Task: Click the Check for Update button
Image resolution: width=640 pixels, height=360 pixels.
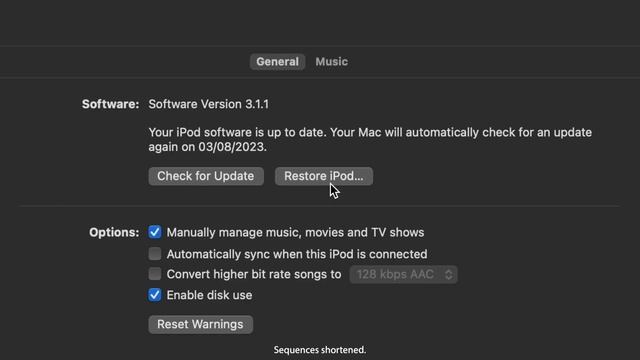Action: point(206,176)
